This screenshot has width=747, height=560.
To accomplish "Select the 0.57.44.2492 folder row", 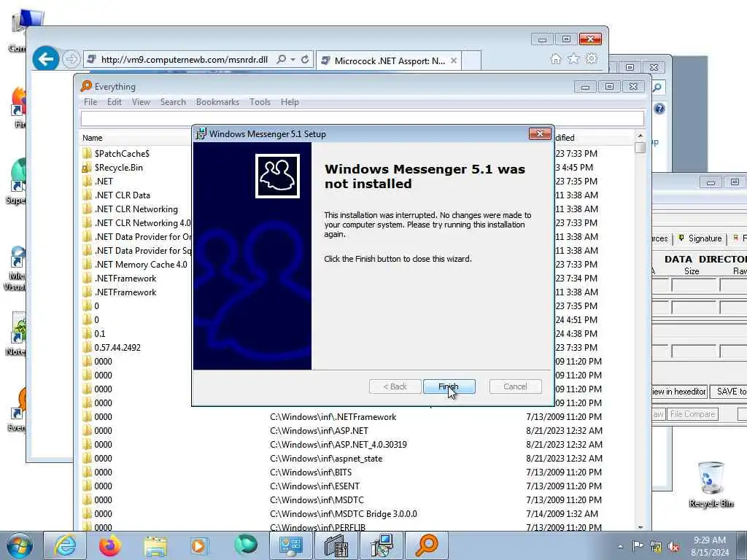I will point(117,348).
